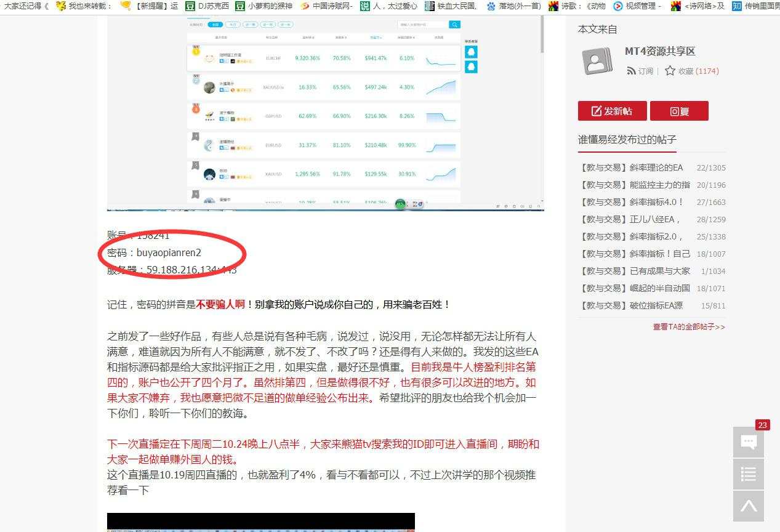Click the 收藏 (1174) favorites text
The image size is (780, 532).
click(x=699, y=71)
